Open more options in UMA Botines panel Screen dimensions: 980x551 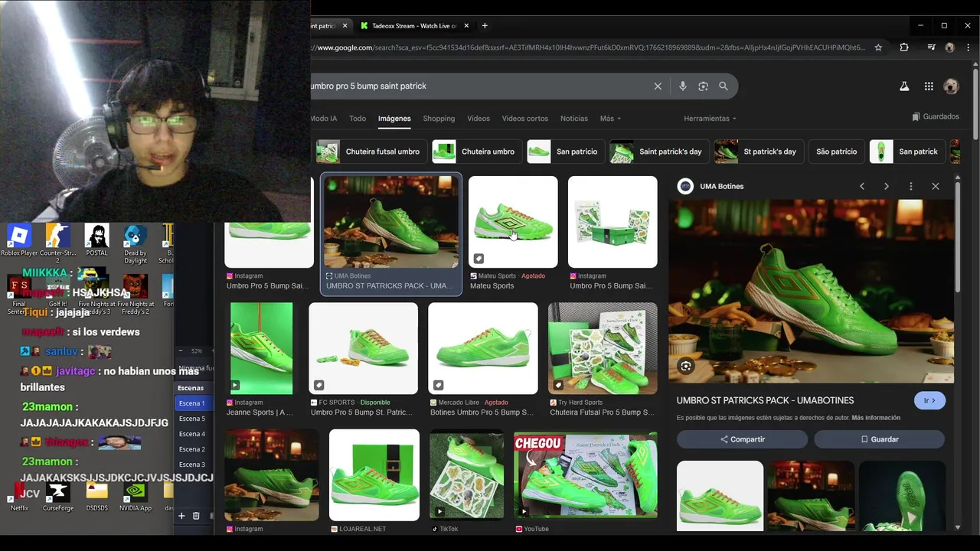coord(911,187)
